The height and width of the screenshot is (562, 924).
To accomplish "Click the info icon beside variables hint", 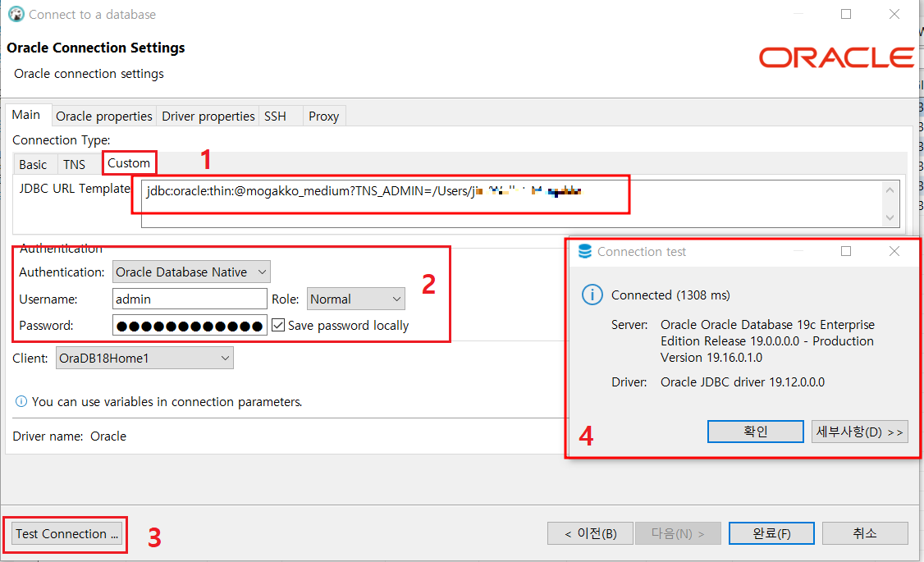I will click(x=21, y=402).
